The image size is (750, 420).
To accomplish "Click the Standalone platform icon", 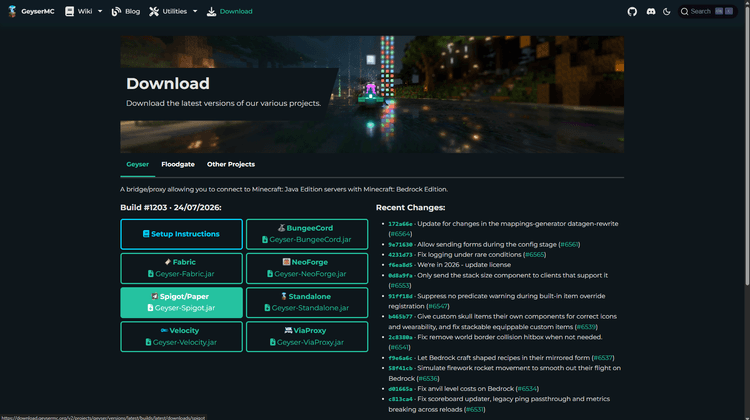I will 284,297.
